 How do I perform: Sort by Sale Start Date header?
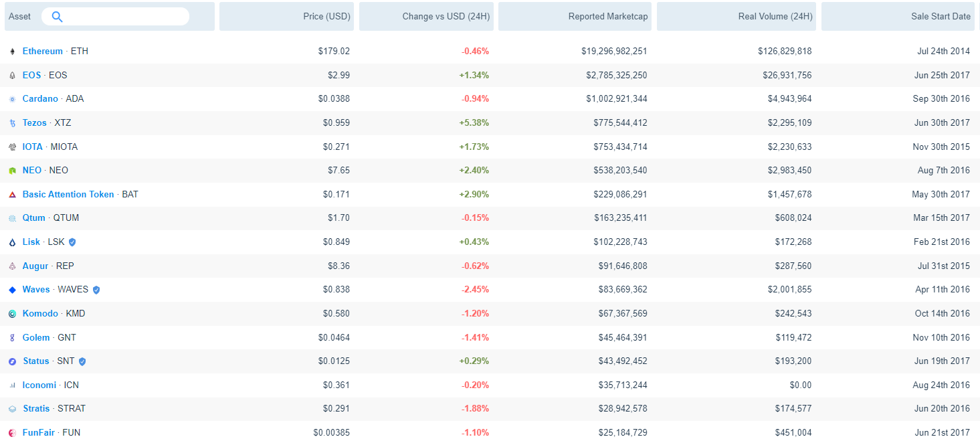coord(898,17)
